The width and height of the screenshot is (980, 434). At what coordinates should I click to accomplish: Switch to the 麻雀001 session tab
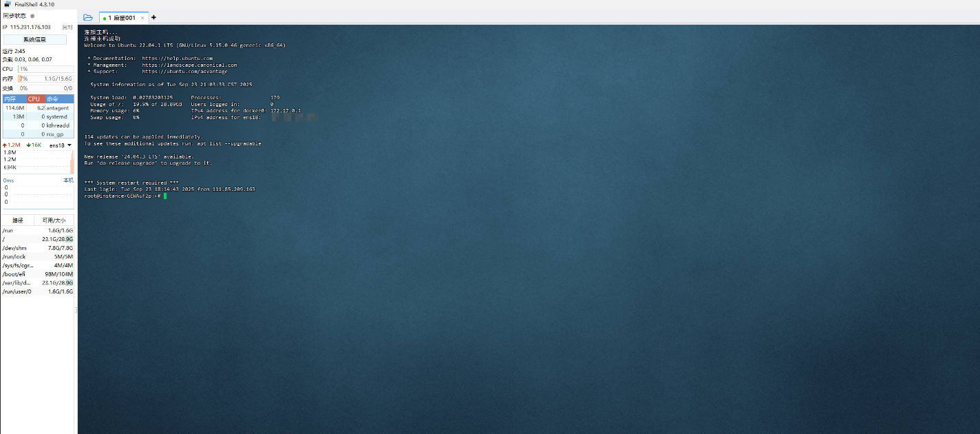(122, 18)
